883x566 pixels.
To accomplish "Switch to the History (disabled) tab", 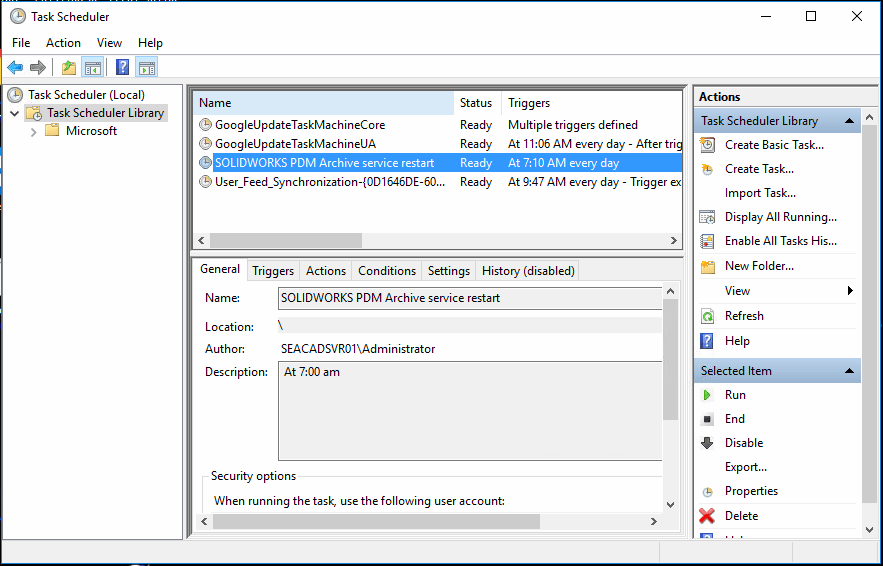I will click(528, 271).
